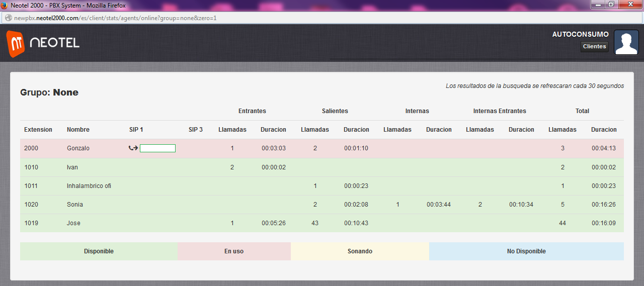Screen dimensions: 644x286
Task: Click the Neotel logo icon
Action: tap(16, 44)
